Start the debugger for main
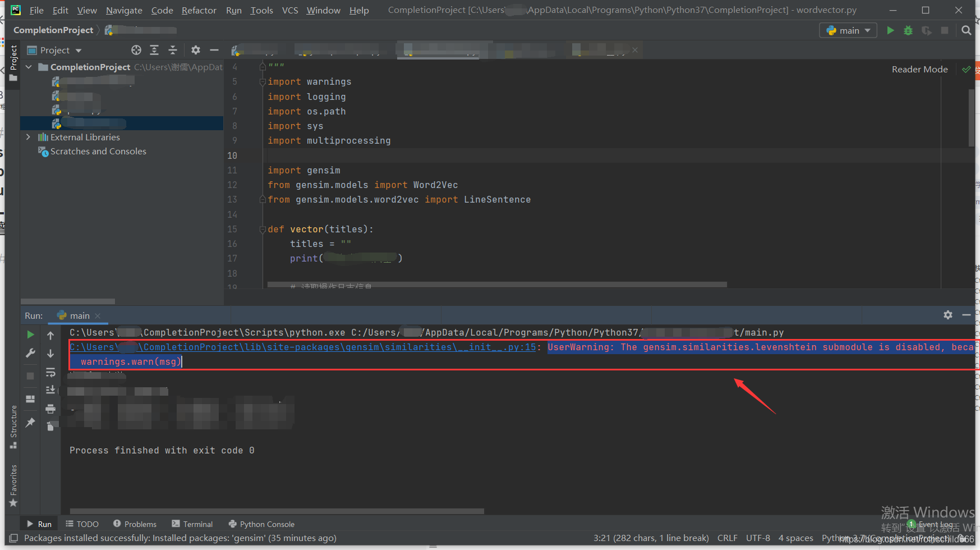Screen dimensions: 980x550 click(x=908, y=31)
